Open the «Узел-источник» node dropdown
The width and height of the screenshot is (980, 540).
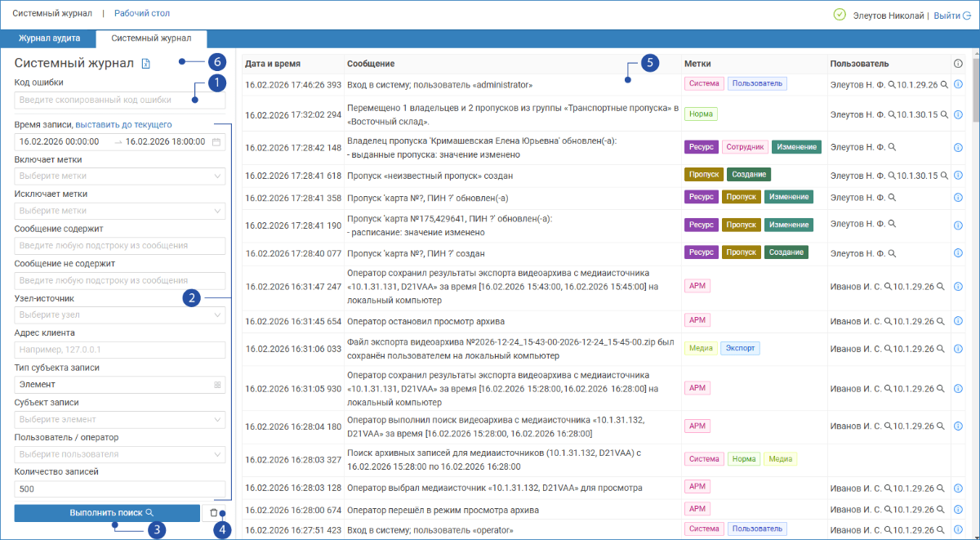point(119,315)
